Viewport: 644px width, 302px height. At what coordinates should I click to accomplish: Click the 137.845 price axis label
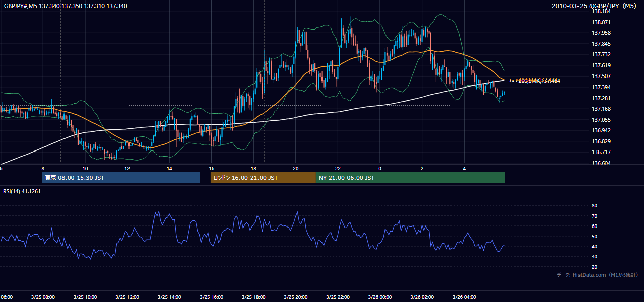click(x=601, y=44)
